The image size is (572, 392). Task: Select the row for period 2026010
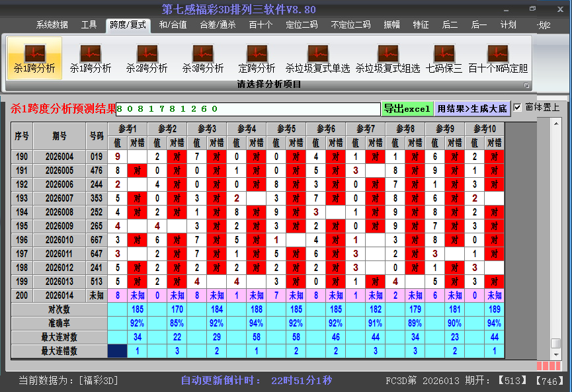[x=60, y=240]
